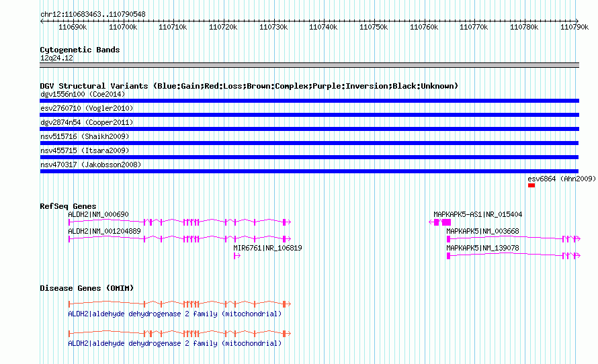Screen dimensions: 598x364
Task: Select the ALDH2|NM_001204889 gene label
Action: click(x=104, y=231)
